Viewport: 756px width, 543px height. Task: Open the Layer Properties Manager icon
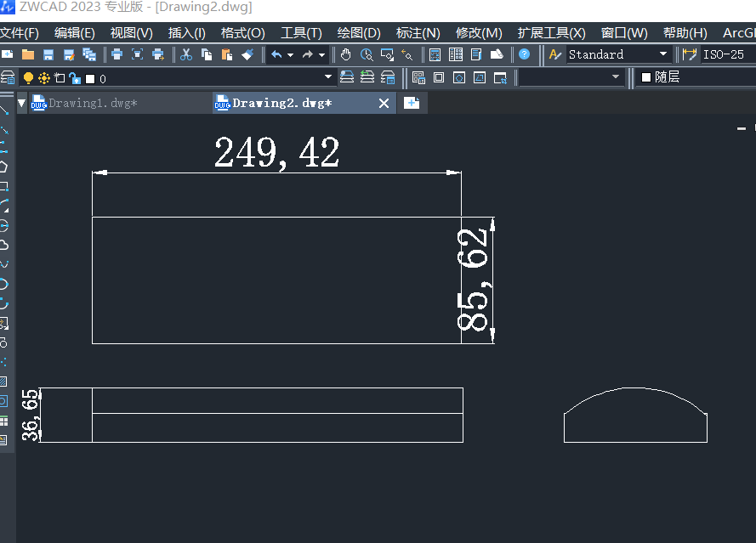click(x=8, y=77)
